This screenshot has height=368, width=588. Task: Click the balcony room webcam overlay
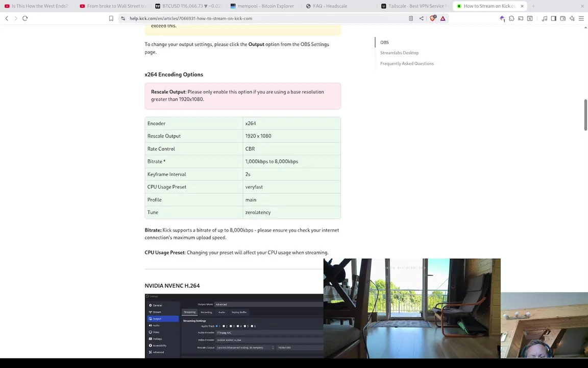[412, 308]
